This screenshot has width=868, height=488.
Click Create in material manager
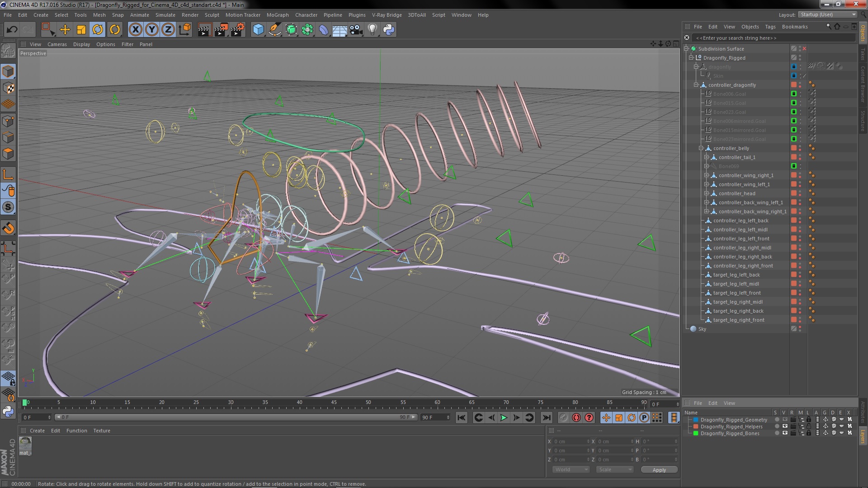(37, 431)
